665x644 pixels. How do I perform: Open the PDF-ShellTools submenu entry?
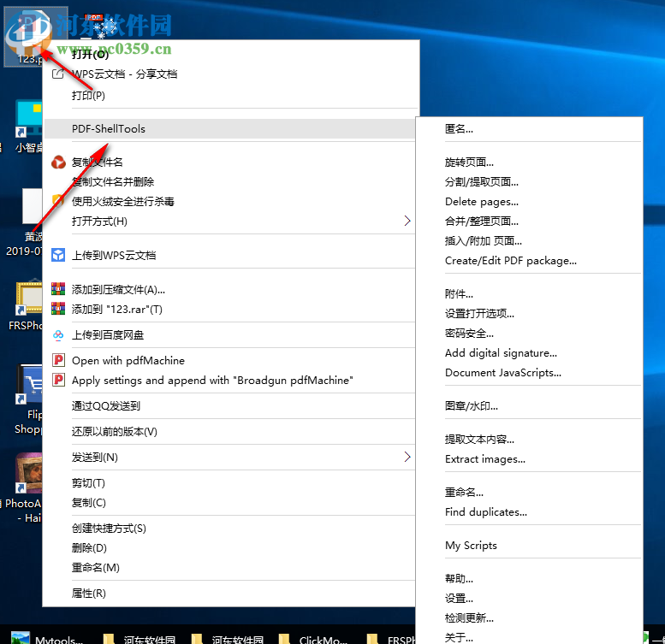pyautogui.click(x=229, y=129)
